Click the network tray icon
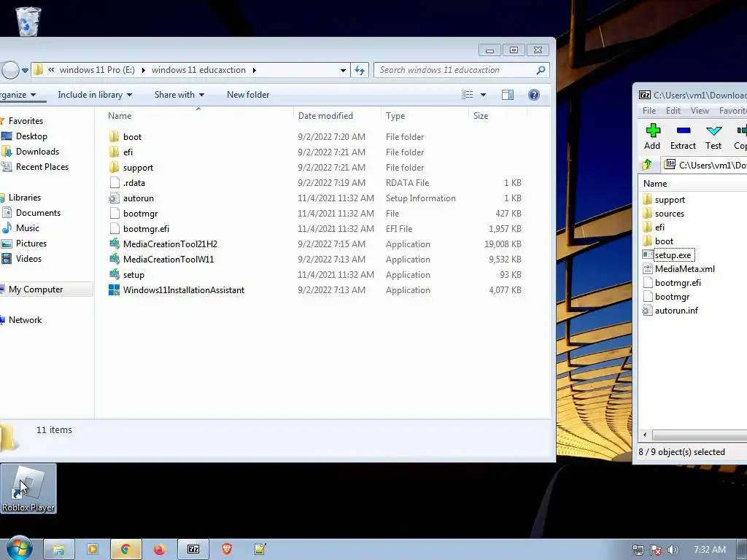747x560 pixels. tap(638, 550)
